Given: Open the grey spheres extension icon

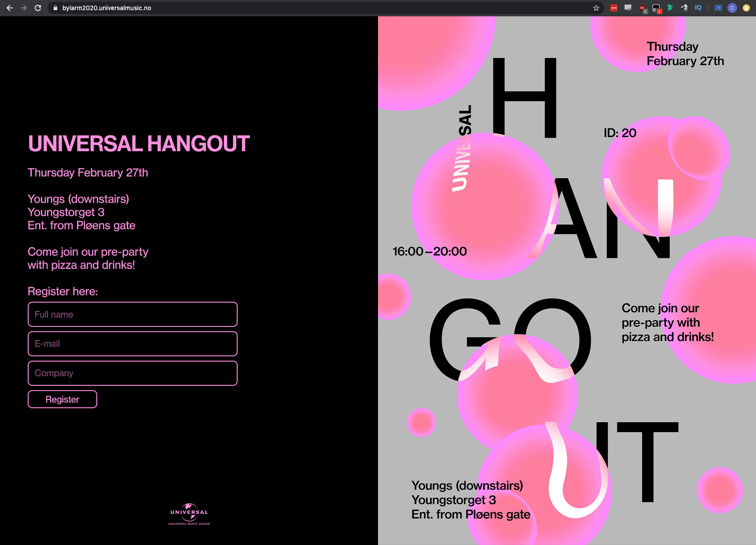Looking at the screenshot, I should tap(684, 8).
